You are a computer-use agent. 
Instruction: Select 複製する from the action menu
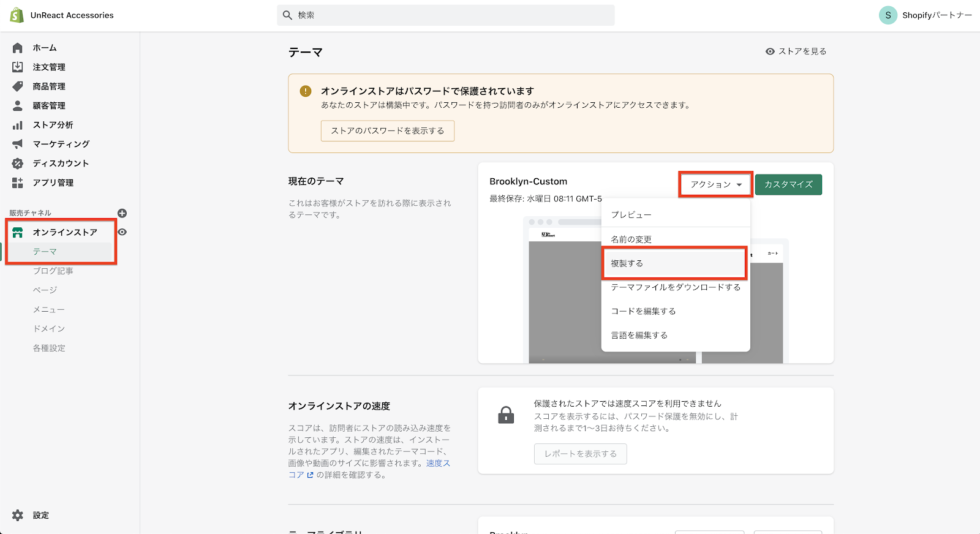click(x=674, y=263)
